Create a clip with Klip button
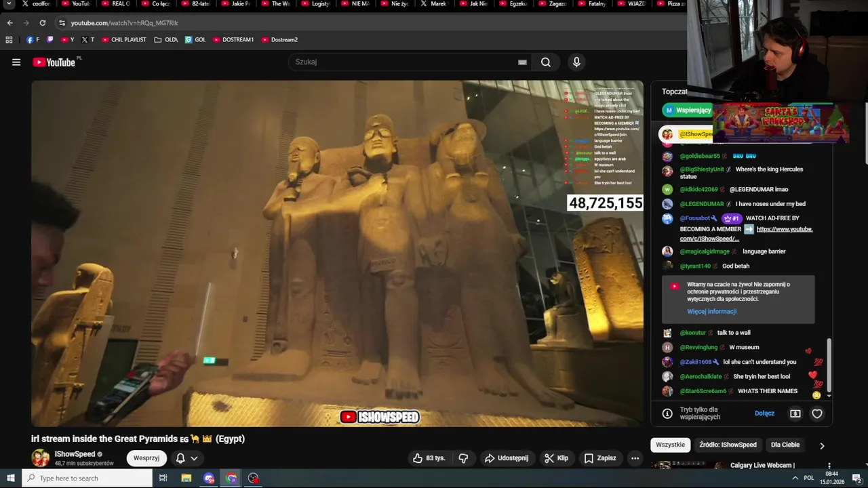 coord(557,458)
